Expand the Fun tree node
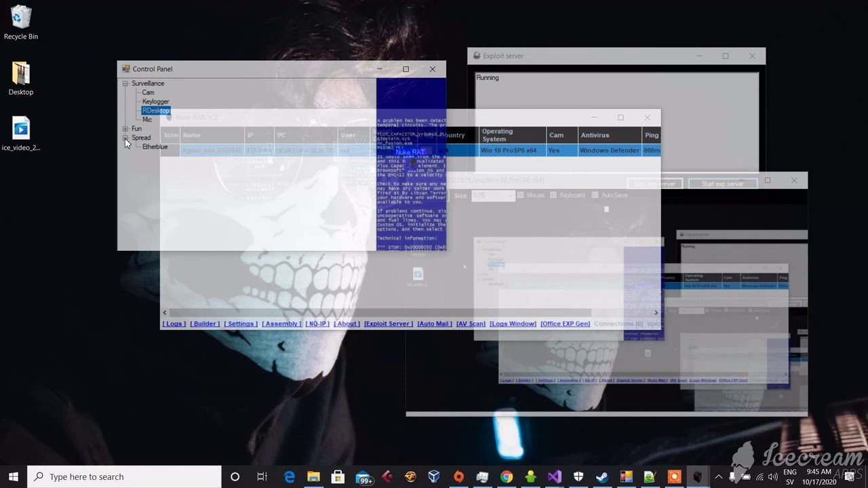The height and width of the screenshot is (488, 868). (x=125, y=129)
